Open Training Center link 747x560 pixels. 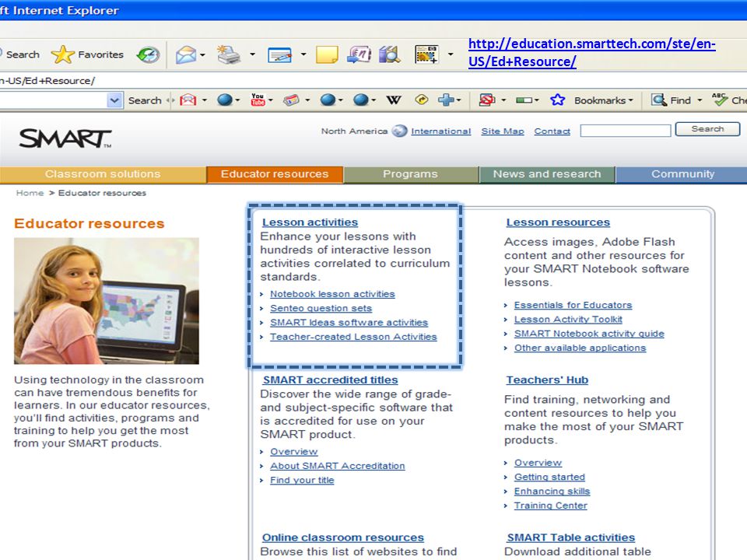click(x=550, y=506)
